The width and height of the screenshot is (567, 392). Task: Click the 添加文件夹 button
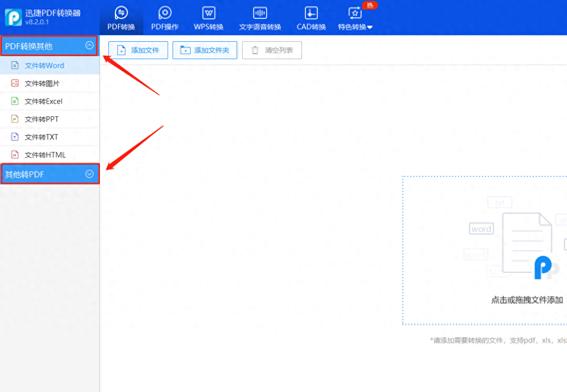205,50
